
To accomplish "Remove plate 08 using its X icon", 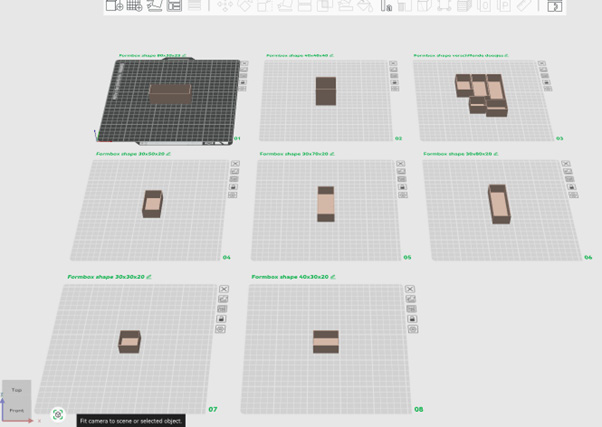I will (x=410, y=289).
